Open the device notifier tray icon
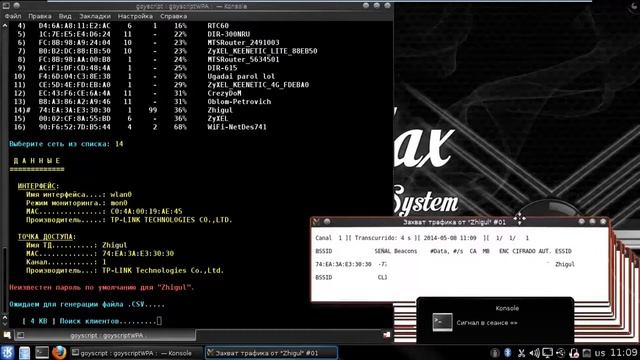 [574, 353]
